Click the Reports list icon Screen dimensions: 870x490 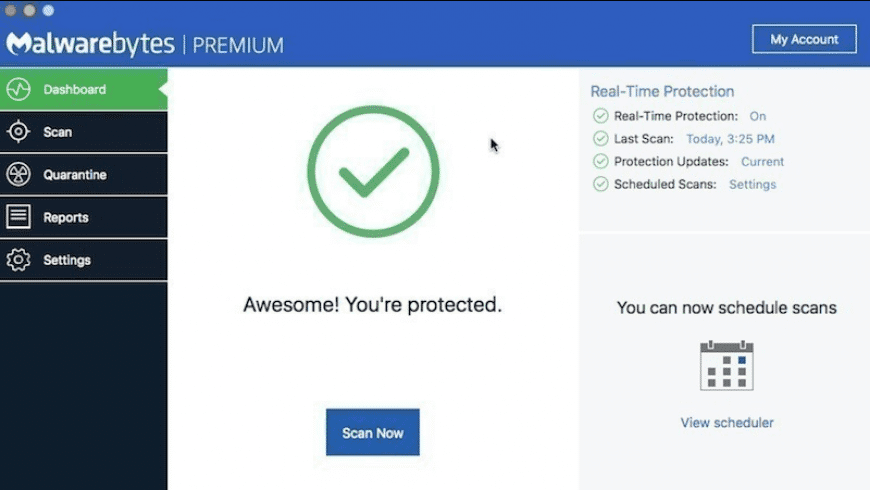click(x=18, y=217)
